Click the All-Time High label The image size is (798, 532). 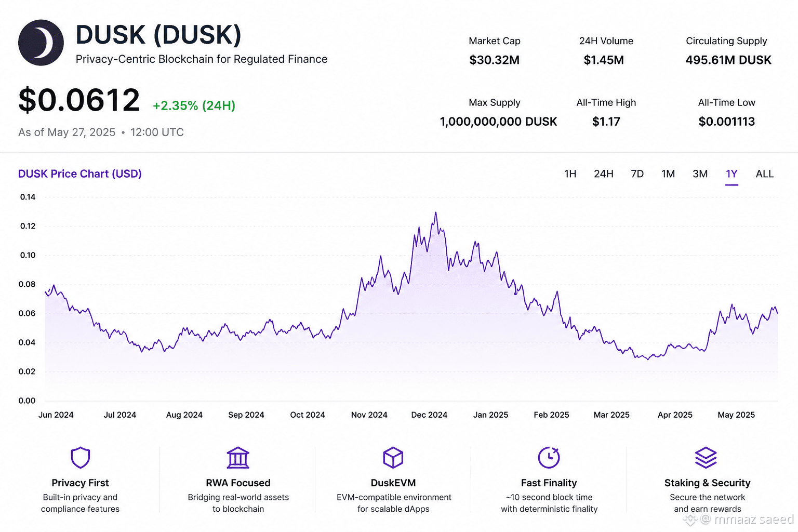coord(606,103)
